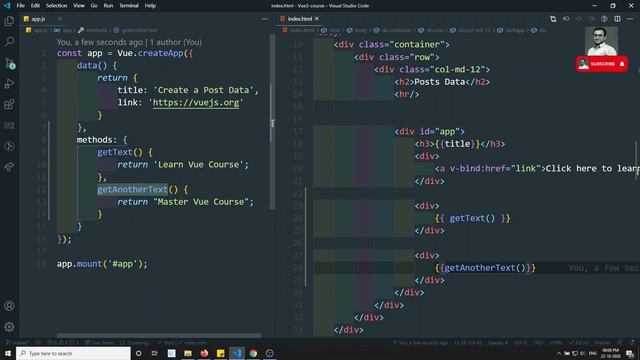640x360 pixels.
Task: Close the app.js tab
Action: click(60, 19)
